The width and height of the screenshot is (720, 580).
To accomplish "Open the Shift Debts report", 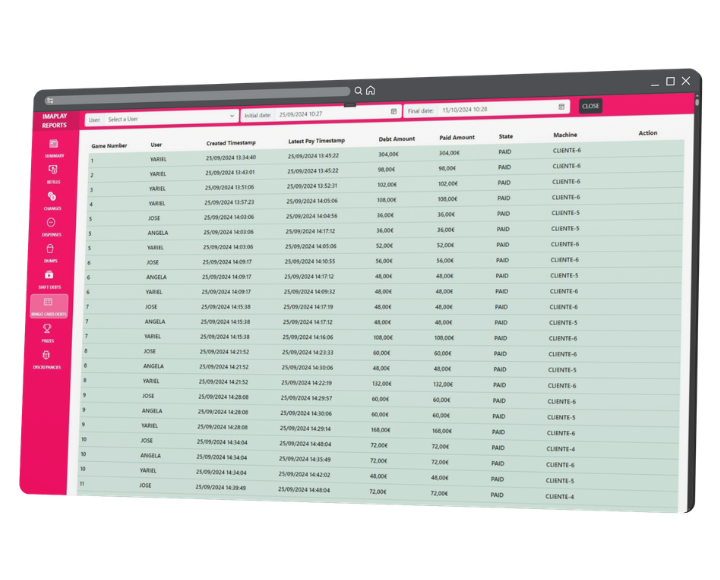I will click(x=49, y=279).
